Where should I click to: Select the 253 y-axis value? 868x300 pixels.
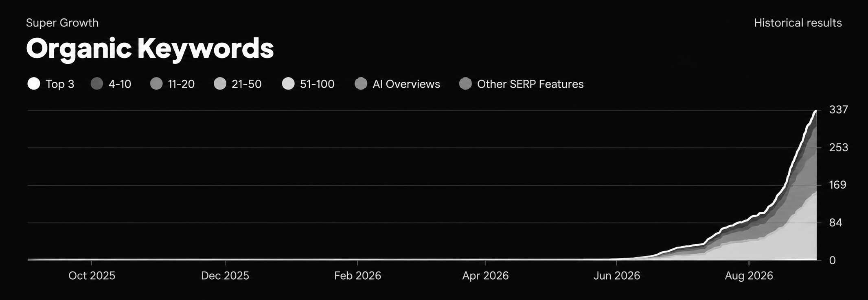tap(838, 147)
